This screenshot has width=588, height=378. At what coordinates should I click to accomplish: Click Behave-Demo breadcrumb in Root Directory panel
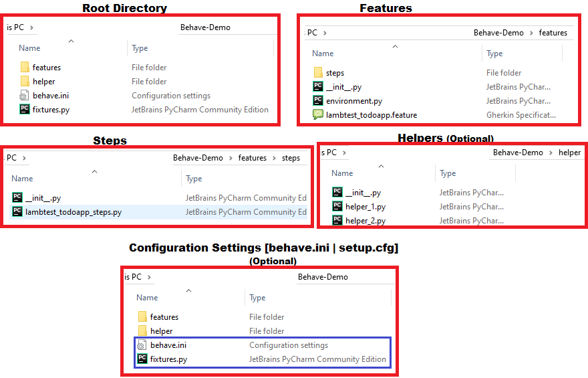pyautogui.click(x=205, y=27)
